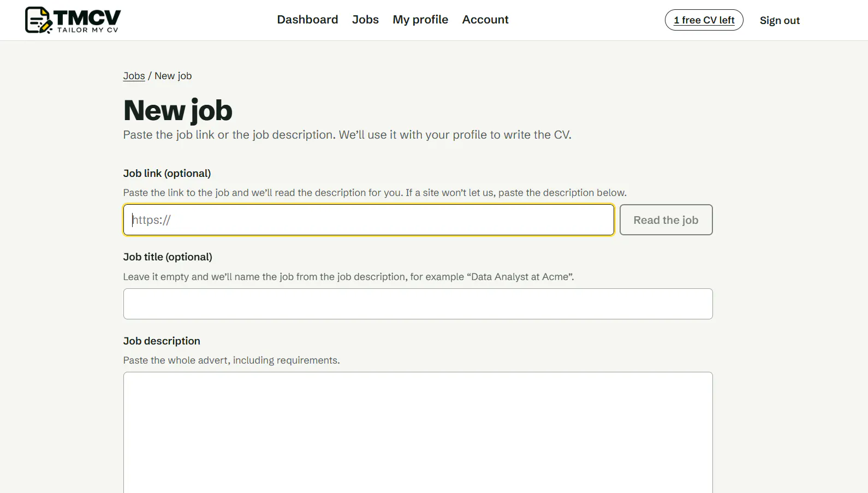Click the 'Paste the whole advert' hint text
This screenshot has width=868, height=493.
point(231,360)
